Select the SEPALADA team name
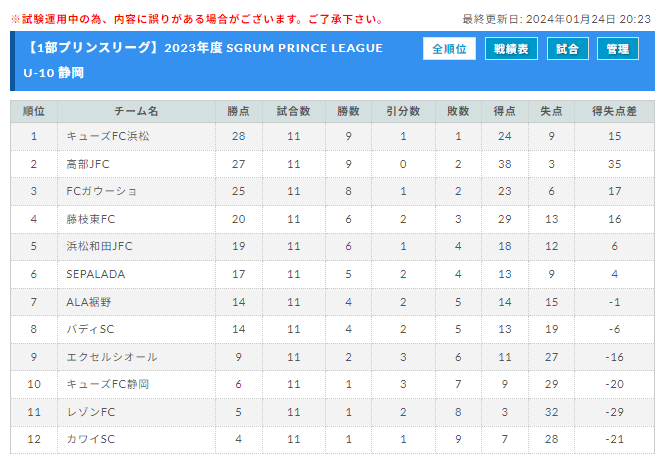This screenshot has width=662, height=462. pyautogui.click(x=96, y=274)
